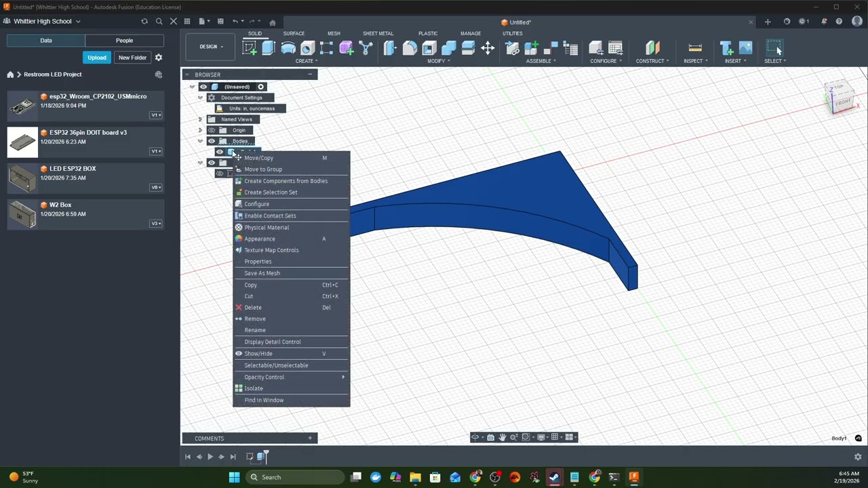Toggle visibility eye of Body1 row
The width and height of the screenshot is (868, 488).
pyautogui.click(x=219, y=152)
